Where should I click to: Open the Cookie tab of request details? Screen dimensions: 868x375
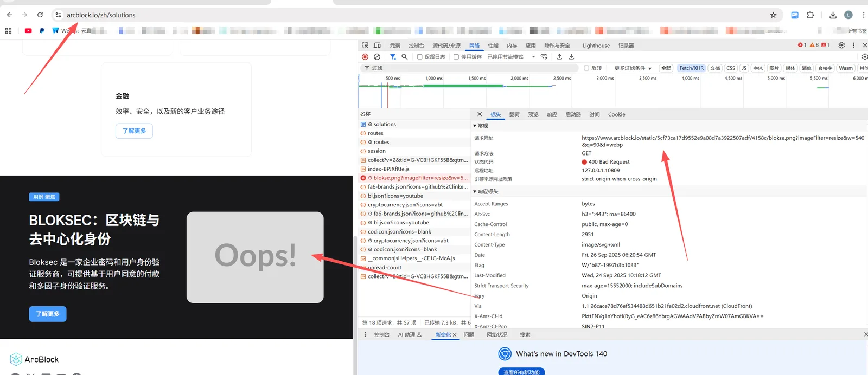click(x=616, y=114)
